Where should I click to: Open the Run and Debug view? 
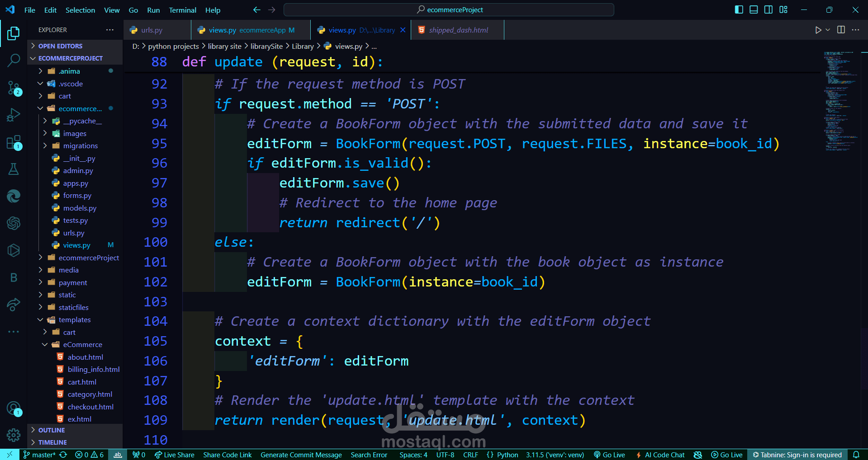[14, 115]
